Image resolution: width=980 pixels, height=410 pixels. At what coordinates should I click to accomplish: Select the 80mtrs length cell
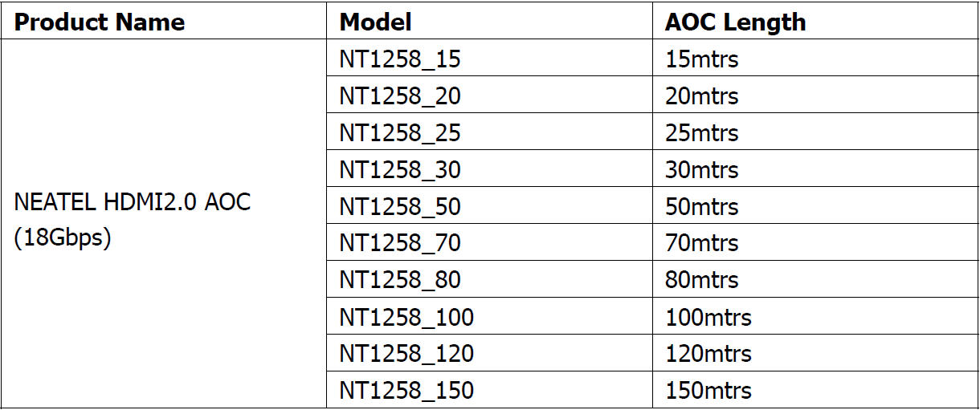[x=701, y=280]
